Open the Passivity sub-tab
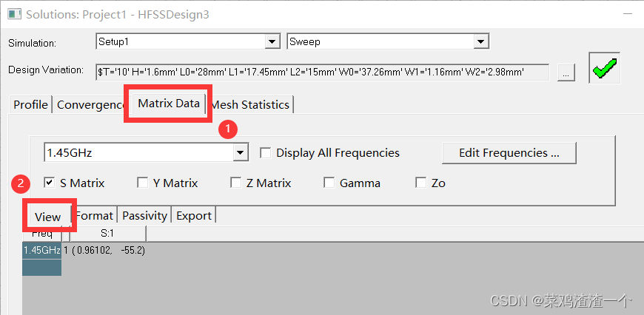Image resolution: width=644 pixels, height=315 pixels. point(144,216)
